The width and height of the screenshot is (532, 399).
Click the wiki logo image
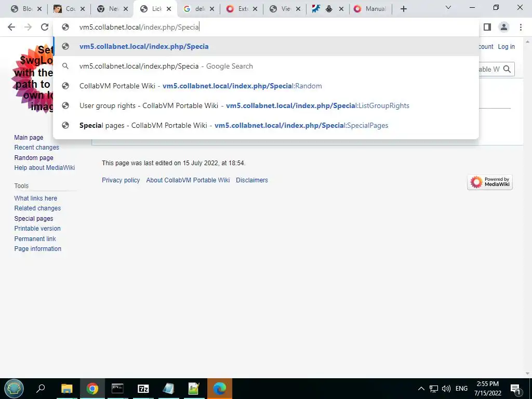pyautogui.click(x=33, y=79)
